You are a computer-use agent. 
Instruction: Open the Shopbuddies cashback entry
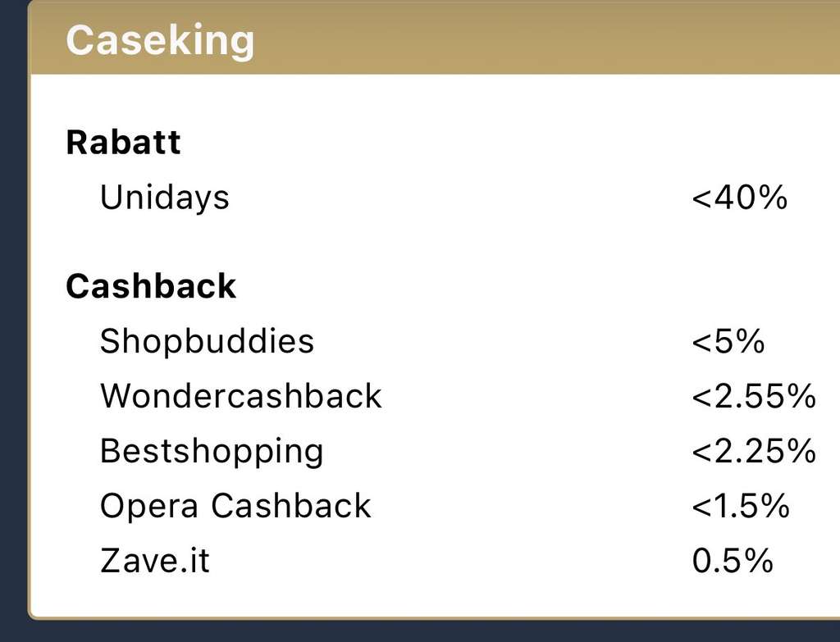[x=207, y=342]
